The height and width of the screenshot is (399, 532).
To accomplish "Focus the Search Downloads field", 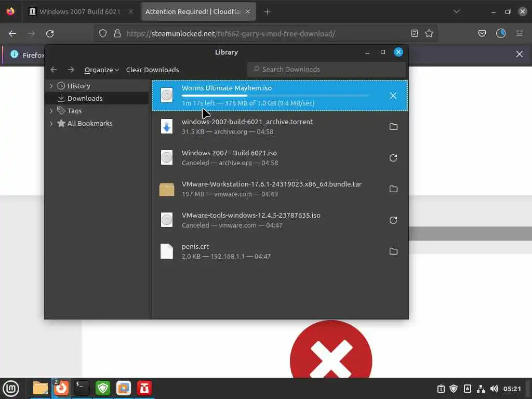I will 326,69.
